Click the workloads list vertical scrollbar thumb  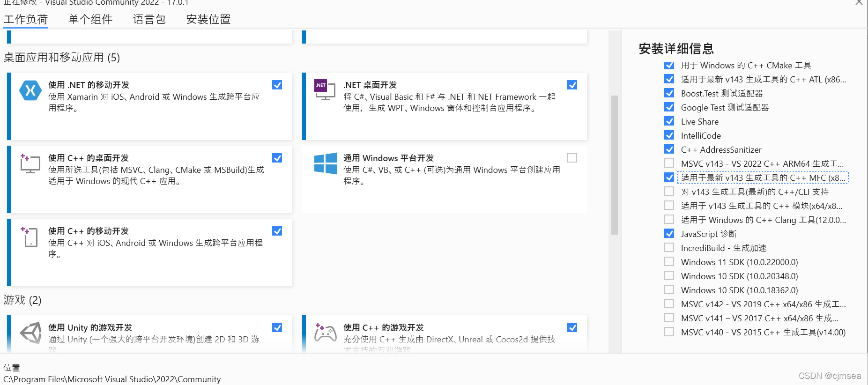coord(615,165)
